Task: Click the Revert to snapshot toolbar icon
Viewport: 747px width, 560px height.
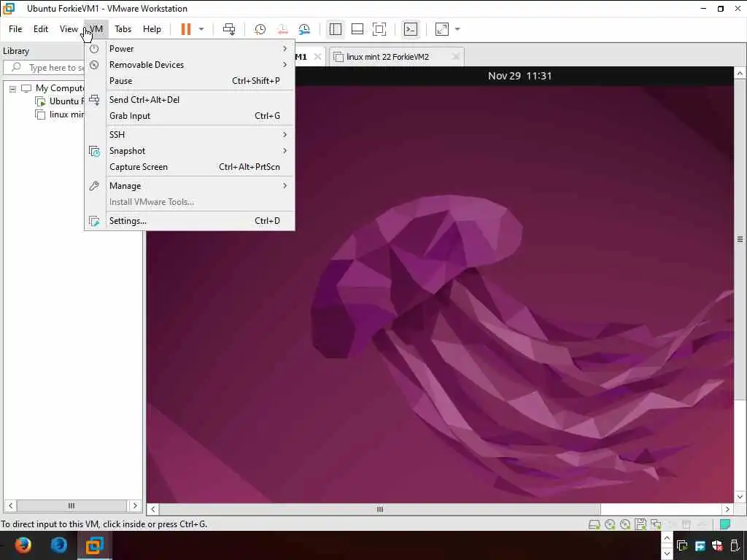Action: (x=282, y=29)
